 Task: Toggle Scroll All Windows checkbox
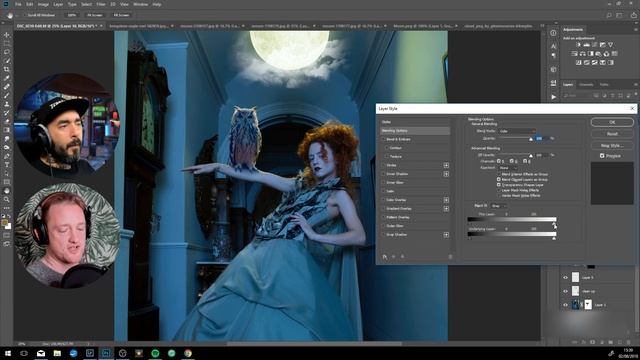coord(24,15)
